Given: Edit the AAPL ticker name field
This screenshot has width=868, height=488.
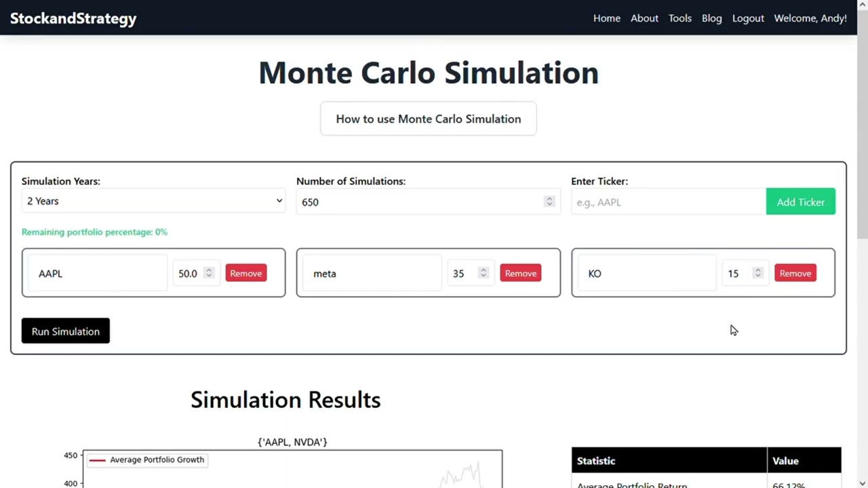Looking at the screenshot, I should pyautogui.click(x=98, y=273).
